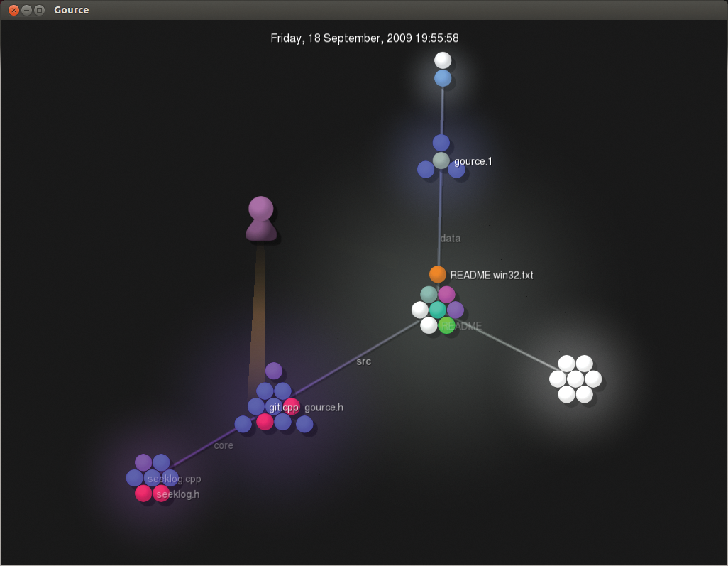Image resolution: width=728 pixels, height=566 pixels.
Task: Maximize the Gource window
Action: 40,10
